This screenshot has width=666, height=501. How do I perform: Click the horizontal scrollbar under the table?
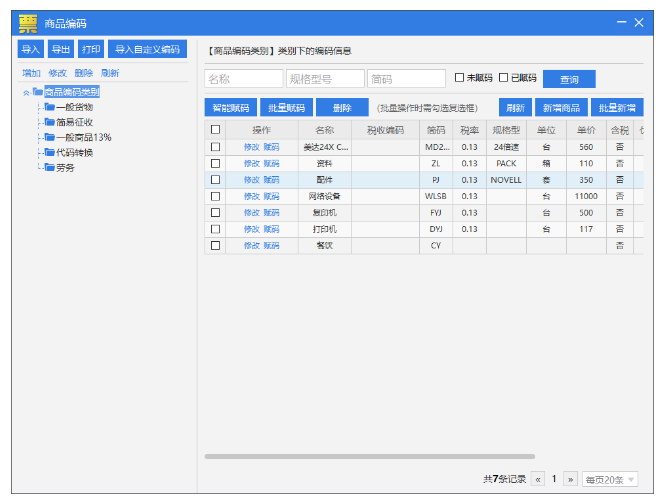click(370, 457)
